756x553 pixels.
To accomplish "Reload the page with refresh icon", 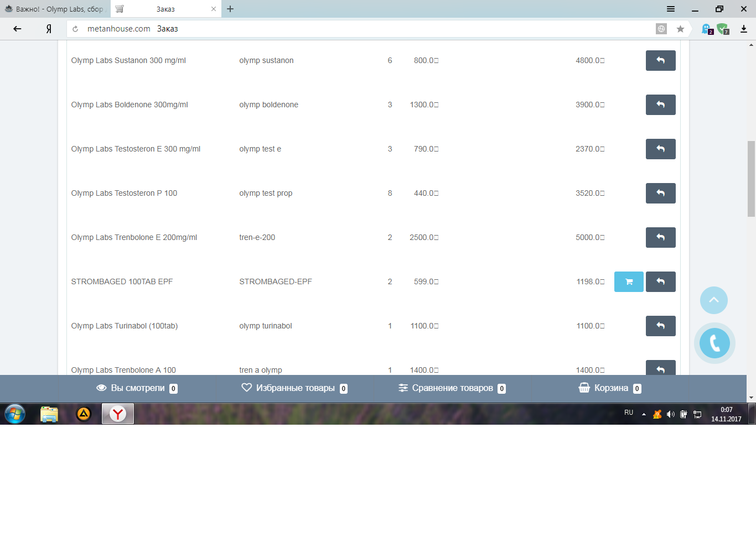I will click(x=75, y=29).
